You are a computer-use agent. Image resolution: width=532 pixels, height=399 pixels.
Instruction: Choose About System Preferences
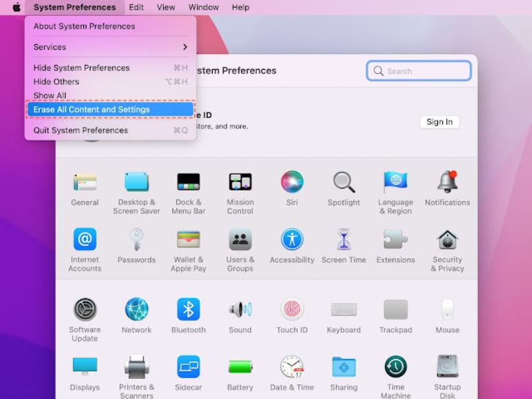[111, 26]
